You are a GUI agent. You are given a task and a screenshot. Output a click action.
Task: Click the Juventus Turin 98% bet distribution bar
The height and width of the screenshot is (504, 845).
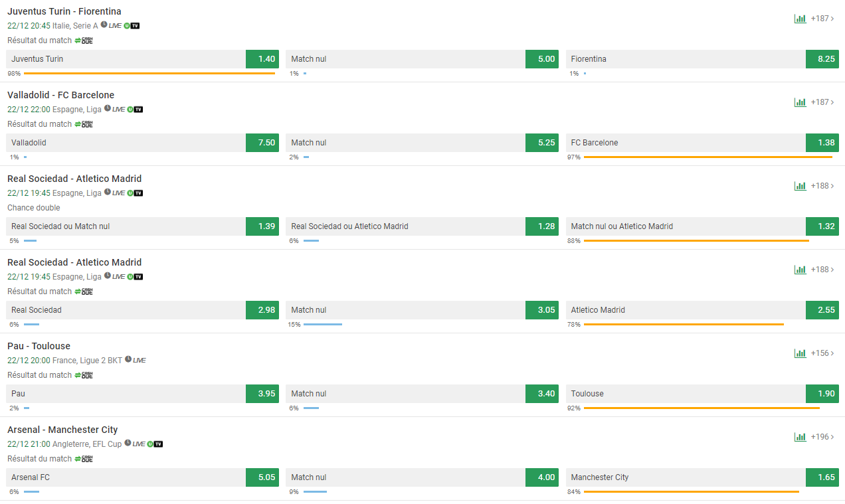pyautogui.click(x=149, y=73)
